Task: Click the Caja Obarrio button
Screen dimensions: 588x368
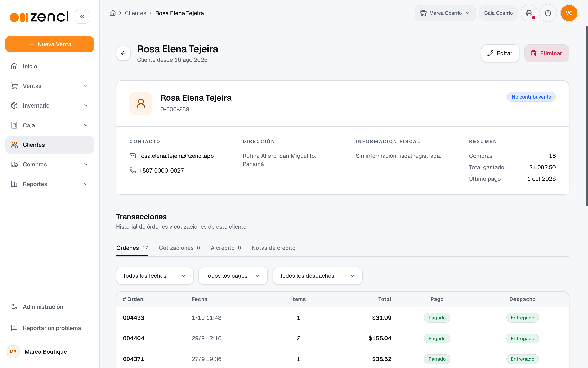Action: 498,13
